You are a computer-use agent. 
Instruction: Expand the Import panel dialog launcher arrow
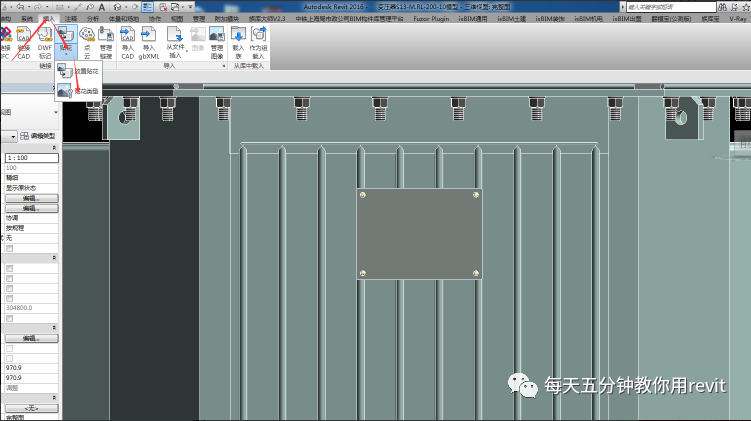click(x=224, y=66)
